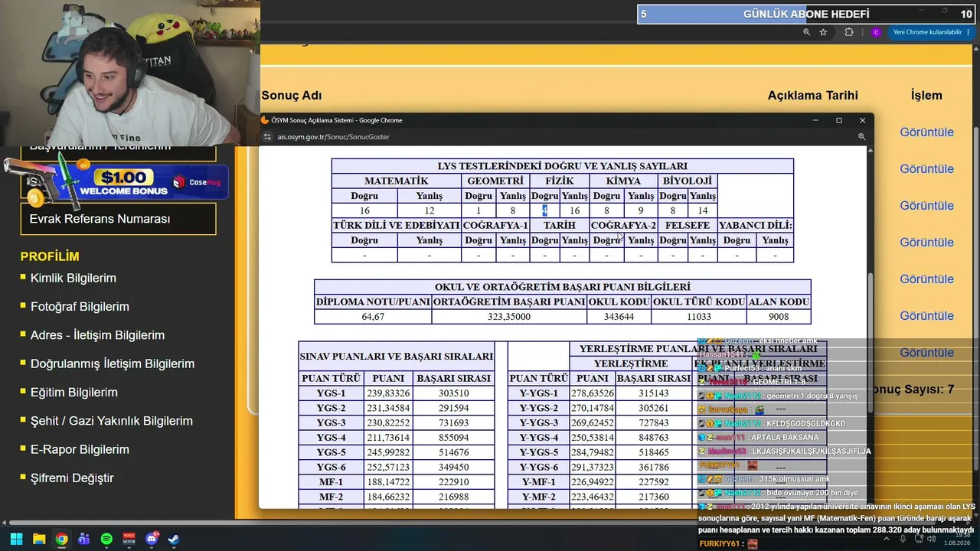Open Spotify from the taskbar
Image resolution: width=980 pixels, height=551 pixels.
[x=106, y=539]
